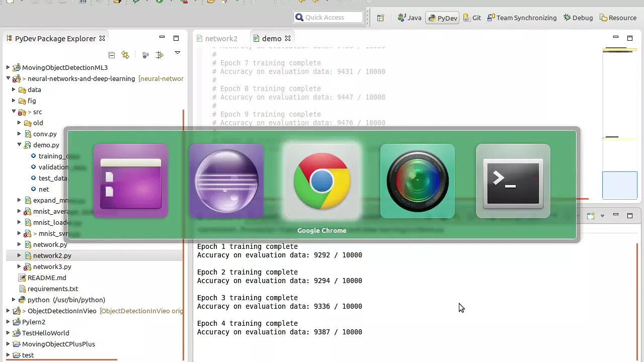This screenshot has width=644, height=362.
Task: Select the Eclipse app in the switcher
Action: click(226, 182)
